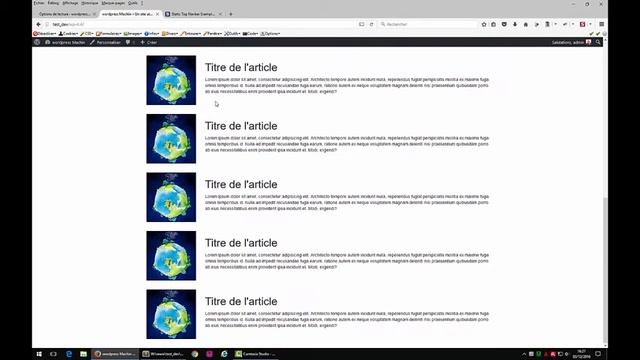Switch to 'Options de lecture' tab
Viewport: 640px width, 360px height.
[65, 14]
